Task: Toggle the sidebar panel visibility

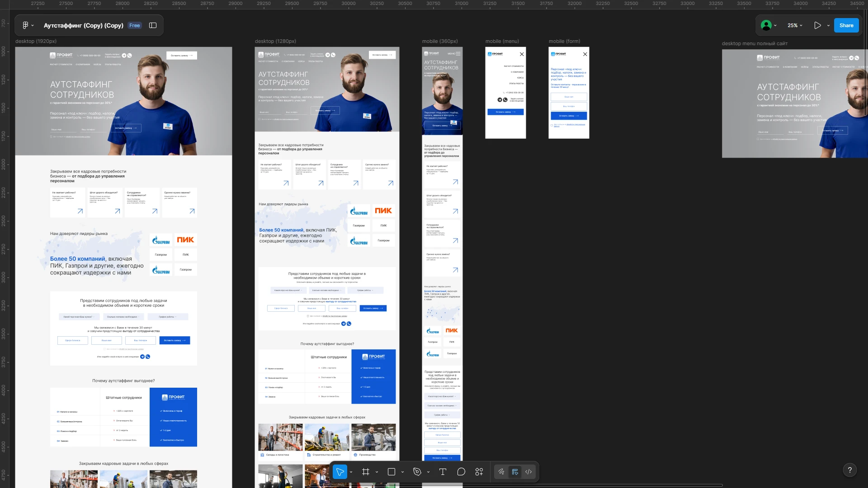Action: click(153, 25)
